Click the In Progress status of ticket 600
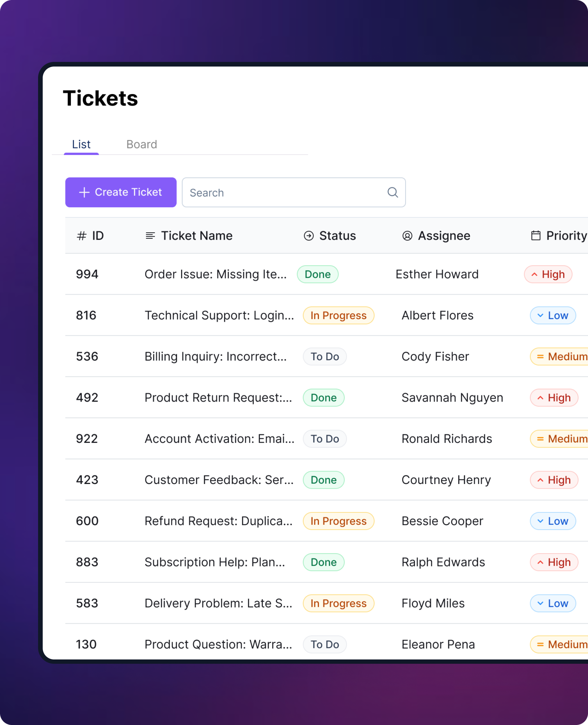 [x=338, y=521]
